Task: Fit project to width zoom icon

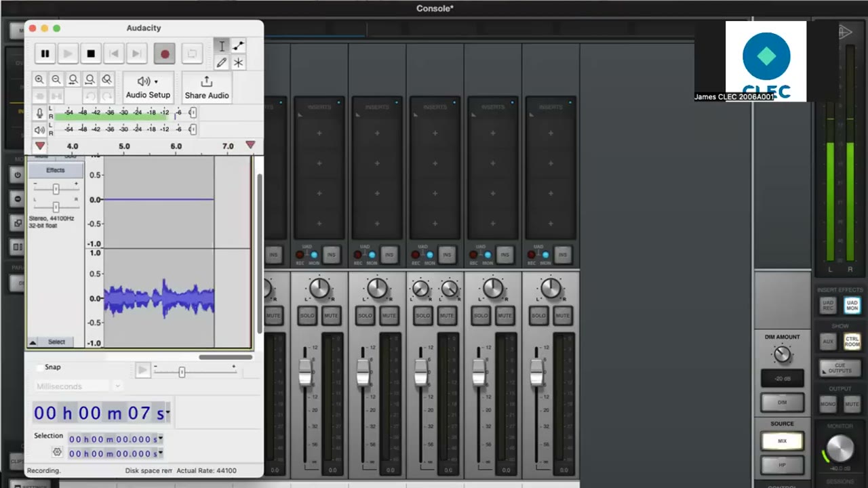Action: [x=90, y=79]
